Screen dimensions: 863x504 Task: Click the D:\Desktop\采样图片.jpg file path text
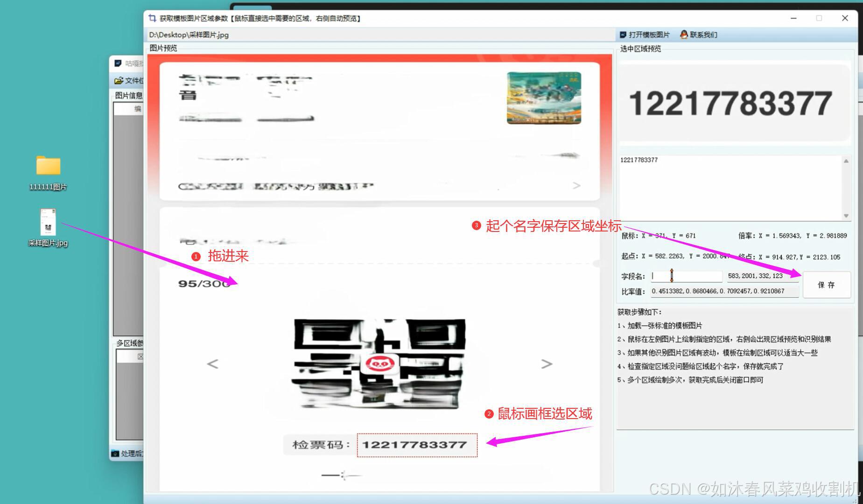[x=189, y=35]
